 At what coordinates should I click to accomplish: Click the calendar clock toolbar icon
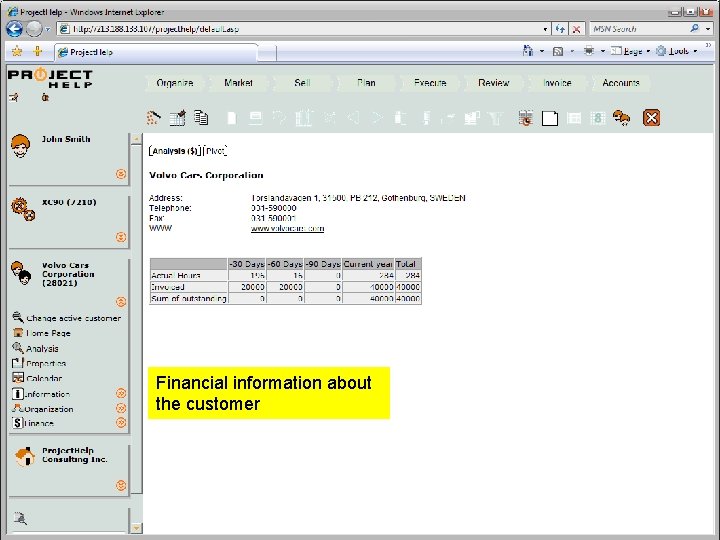tap(526, 118)
